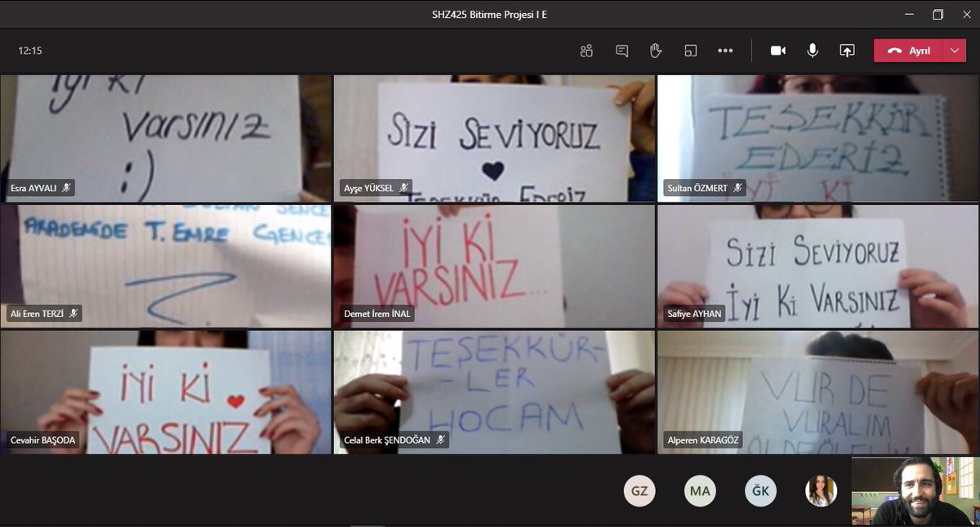Select Safiye AYHAN's video tile

(x=818, y=266)
